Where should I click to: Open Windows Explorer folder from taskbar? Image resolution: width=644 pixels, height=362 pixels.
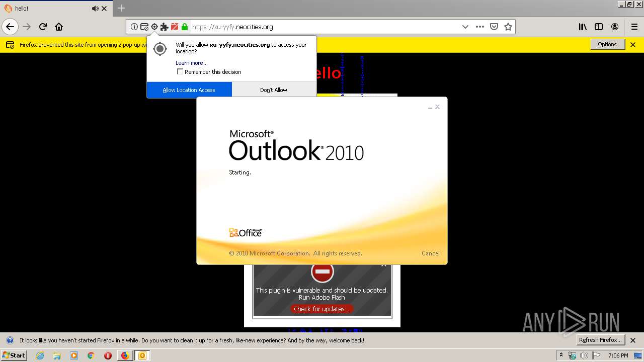(x=57, y=355)
